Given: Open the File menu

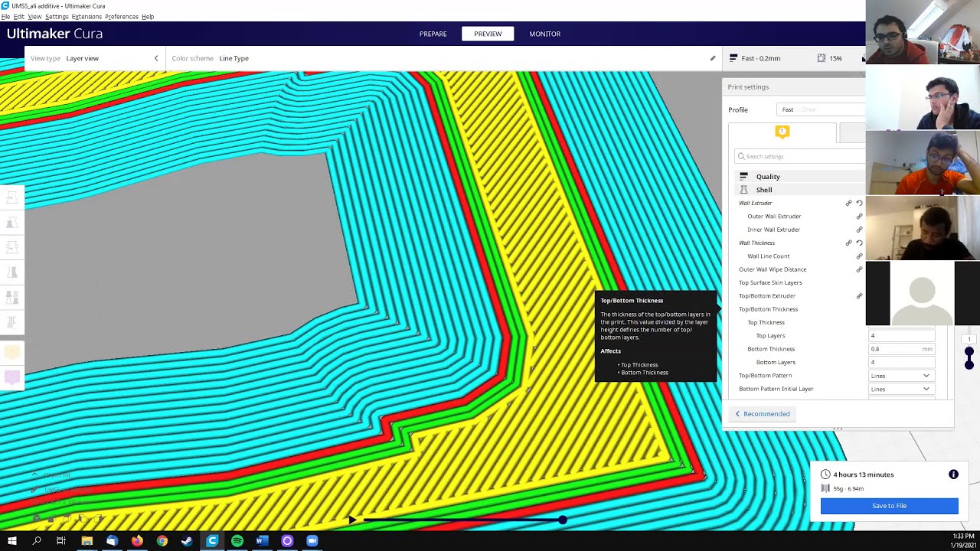Looking at the screenshot, I should (x=5, y=16).
